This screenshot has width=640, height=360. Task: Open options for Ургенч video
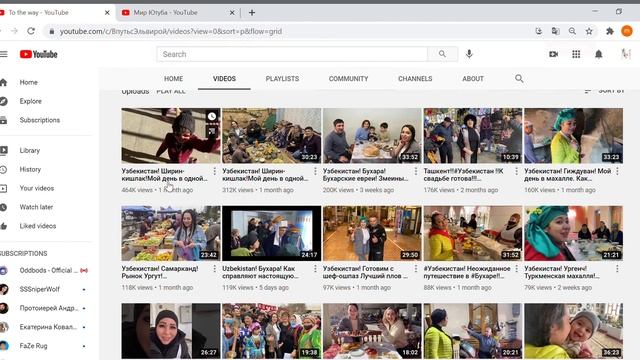point(617,269)
